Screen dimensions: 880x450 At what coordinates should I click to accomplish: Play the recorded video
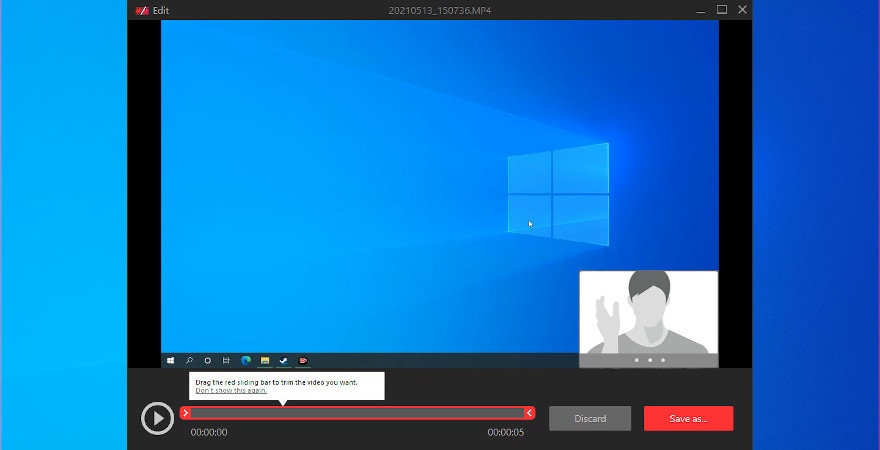click(157, 419)
